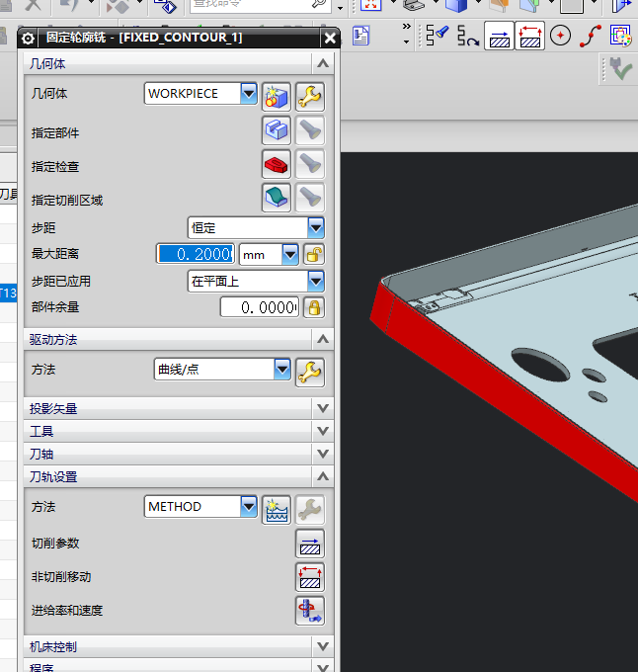Viewport: 638px width, 672px height.
Task: Open the METHOD dropdown in 刀轨设置
Action: 248,507
